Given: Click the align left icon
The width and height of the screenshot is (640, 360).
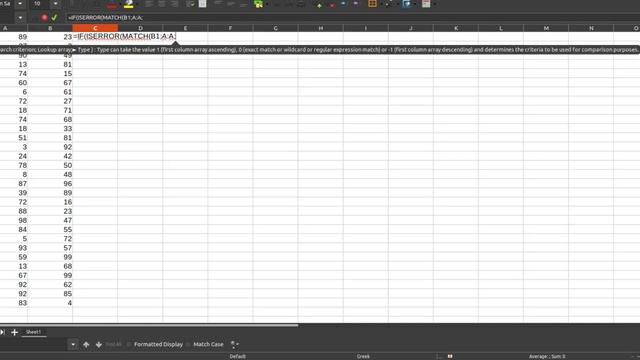Looking at the screenshot, I should 149,4.
